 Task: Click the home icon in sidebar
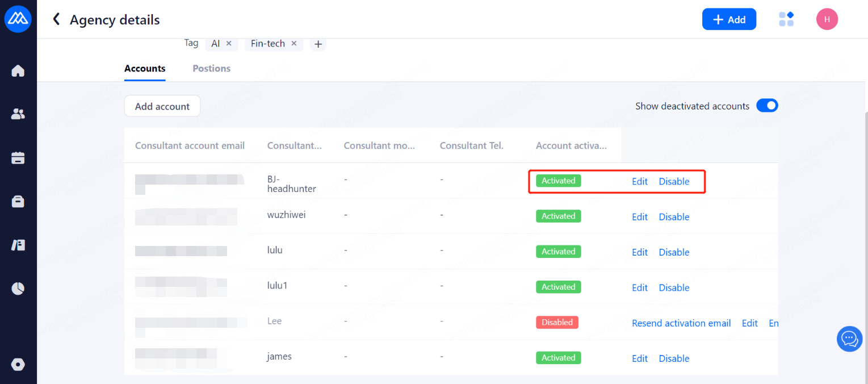(18, 71)
